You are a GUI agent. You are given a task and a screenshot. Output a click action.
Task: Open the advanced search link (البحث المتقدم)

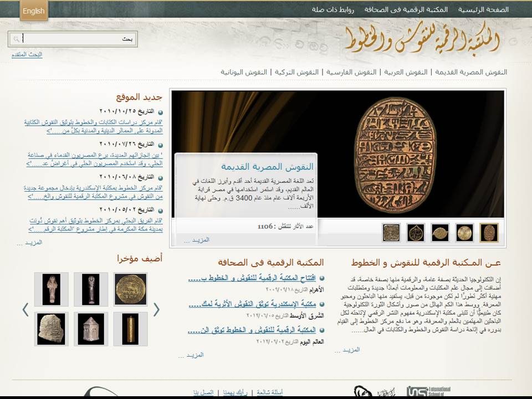[27, 54]
